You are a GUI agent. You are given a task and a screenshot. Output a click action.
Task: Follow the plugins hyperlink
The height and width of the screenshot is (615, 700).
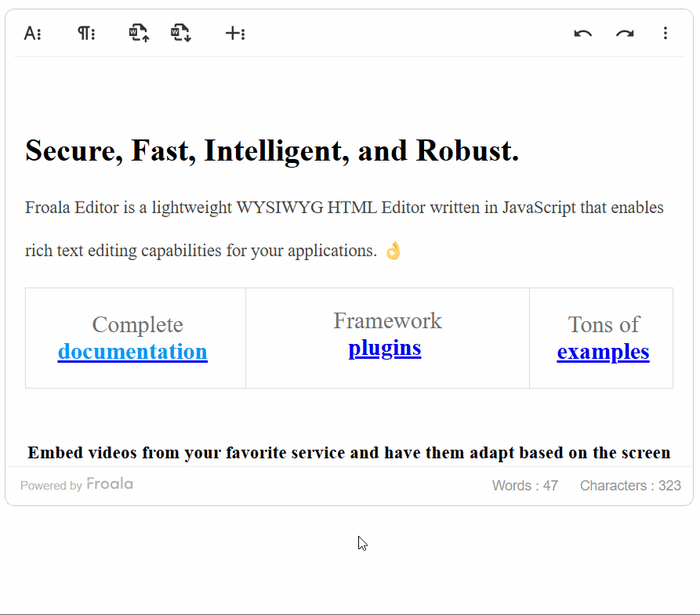point(385,348)
